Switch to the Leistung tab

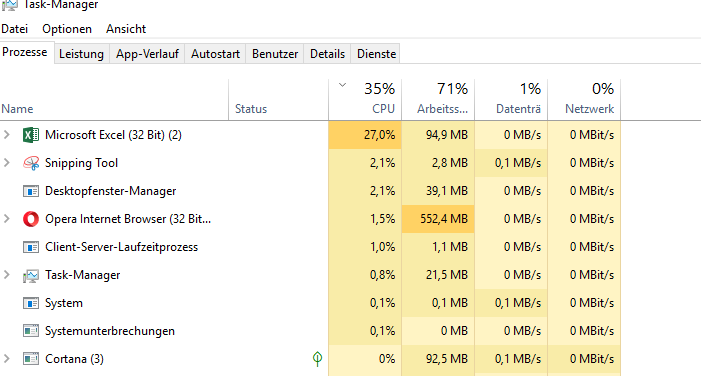pos(81,54)
